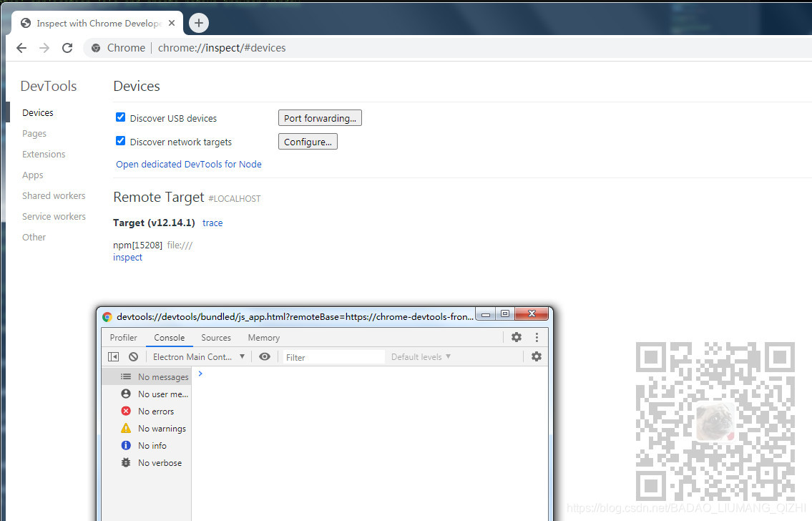The image size is (812, 521).
Task: Open a new browser tab
Action: (199, 23)
